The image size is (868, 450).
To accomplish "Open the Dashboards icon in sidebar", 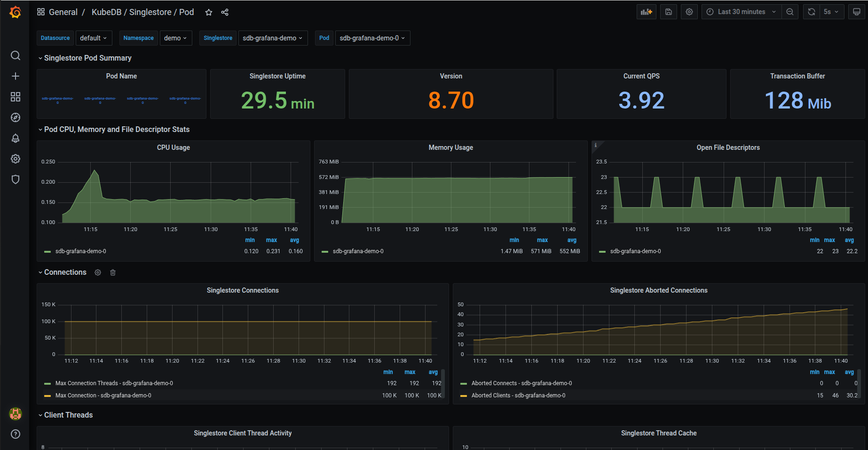I will [16, 97].
